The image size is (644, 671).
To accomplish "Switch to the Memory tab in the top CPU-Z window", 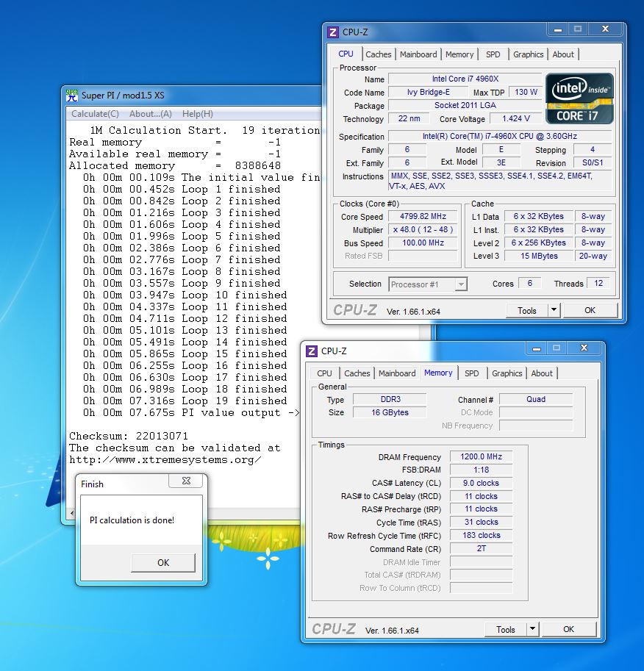I will (459, 54).
